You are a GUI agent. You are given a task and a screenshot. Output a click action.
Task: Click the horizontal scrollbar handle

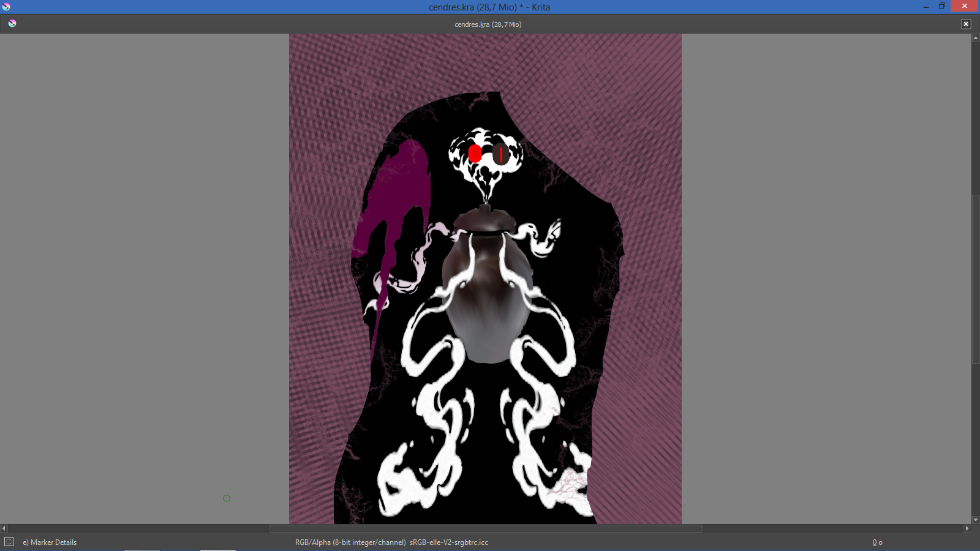tap(485, 528)
